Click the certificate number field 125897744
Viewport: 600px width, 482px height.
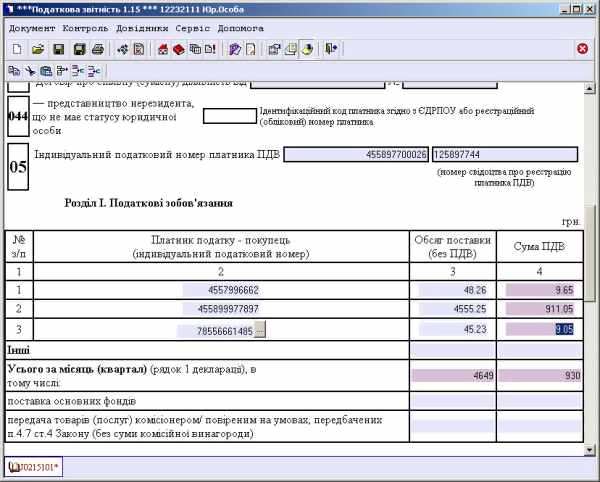point(505,155)
